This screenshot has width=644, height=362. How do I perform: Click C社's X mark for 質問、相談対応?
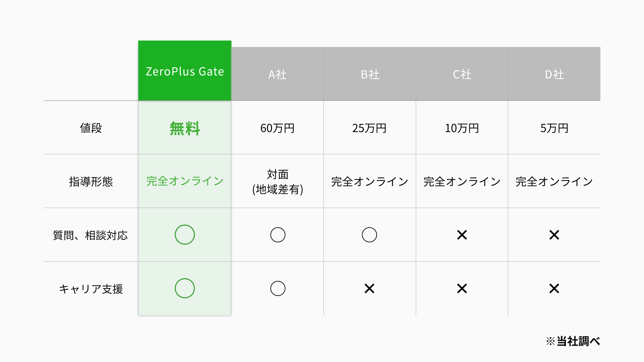pos(462,235)
